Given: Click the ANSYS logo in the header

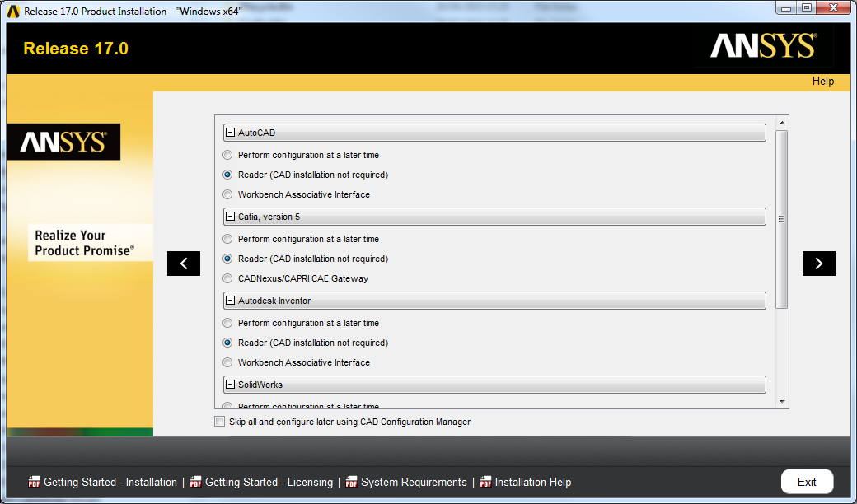Looking at the screenshot, I should click(763, 47).
